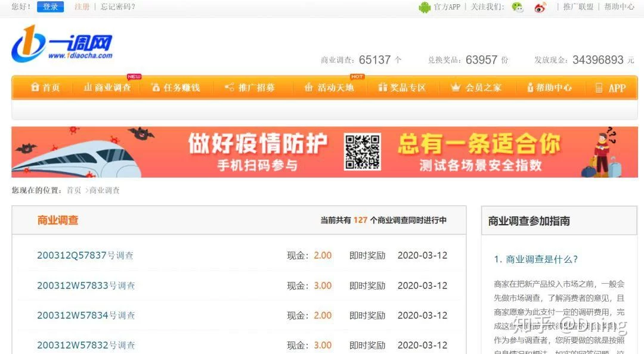Click the Android 官方APP icon
This screenshot has width=644, height=354.
pos(425,7)
